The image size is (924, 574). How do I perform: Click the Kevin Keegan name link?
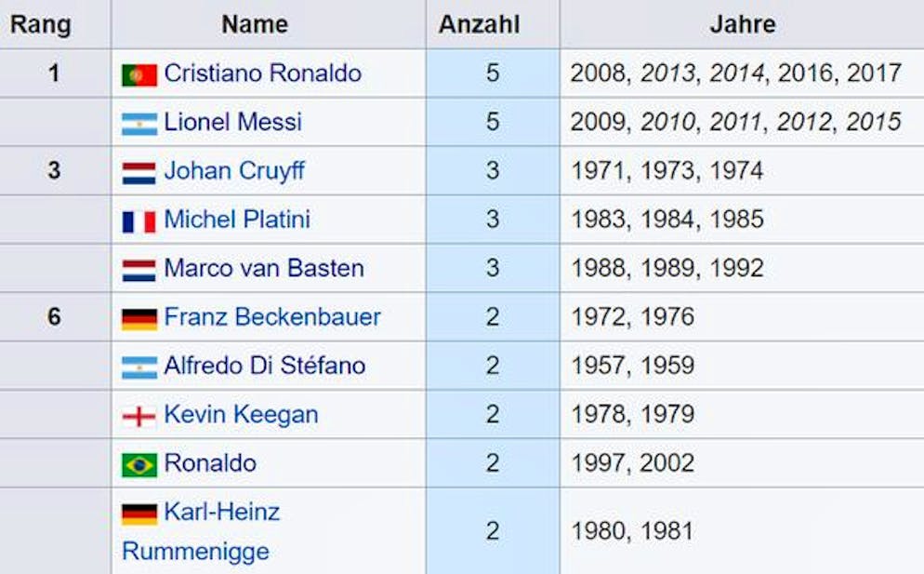241,415
